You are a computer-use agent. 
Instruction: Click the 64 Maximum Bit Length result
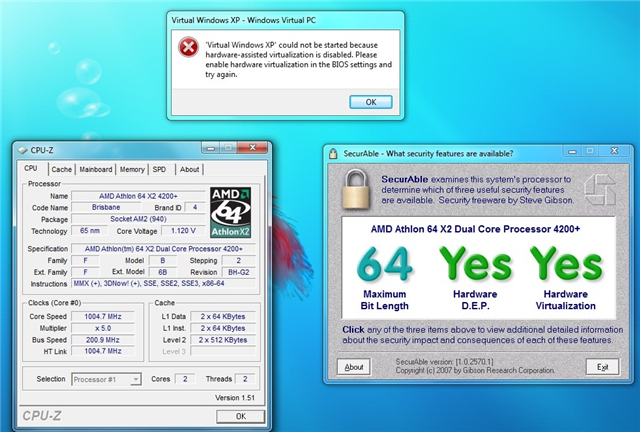click(x=384, y=278)
